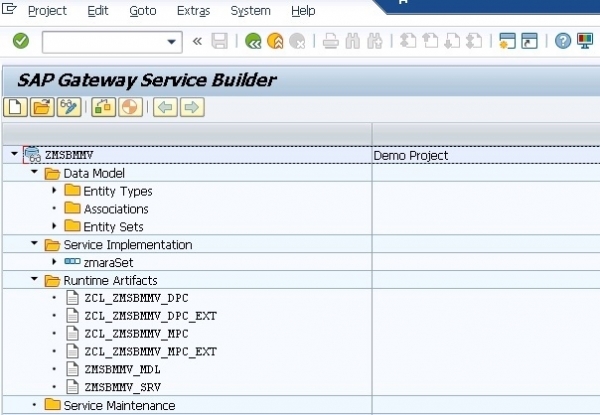600x415 pixels.
Task: Click the green Back icon
Action: 253,41
